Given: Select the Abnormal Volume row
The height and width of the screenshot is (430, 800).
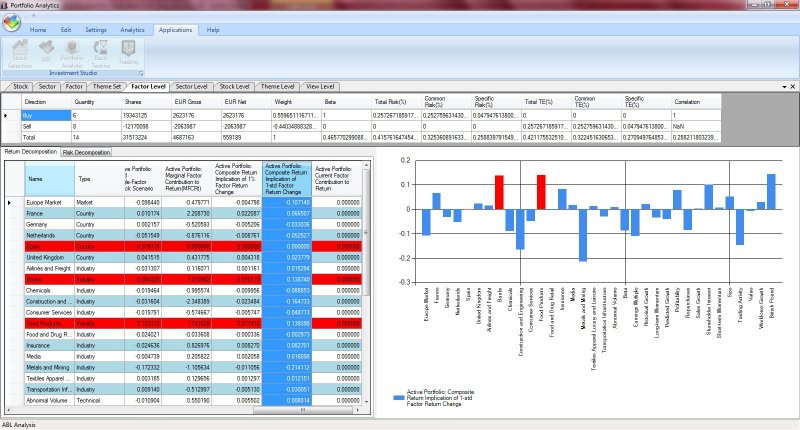Looking at the screenshot, I should [x=184, y=401].
